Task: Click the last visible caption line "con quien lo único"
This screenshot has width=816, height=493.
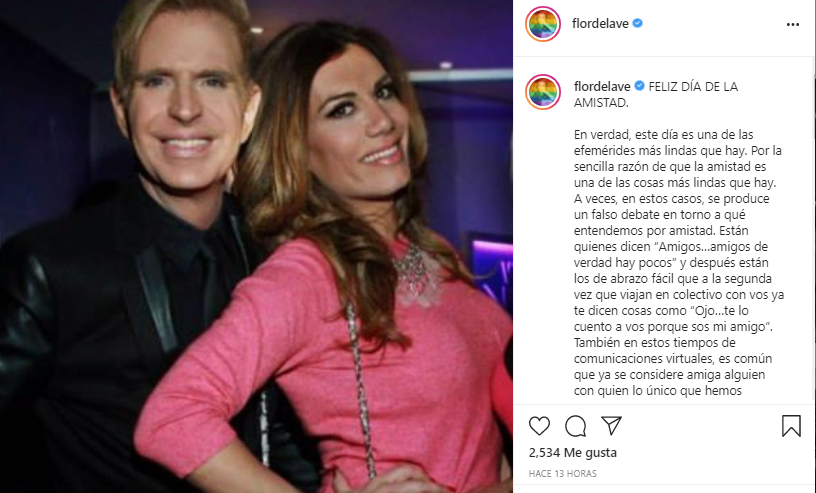Action: pyautogui.click(x=658, y=390)
